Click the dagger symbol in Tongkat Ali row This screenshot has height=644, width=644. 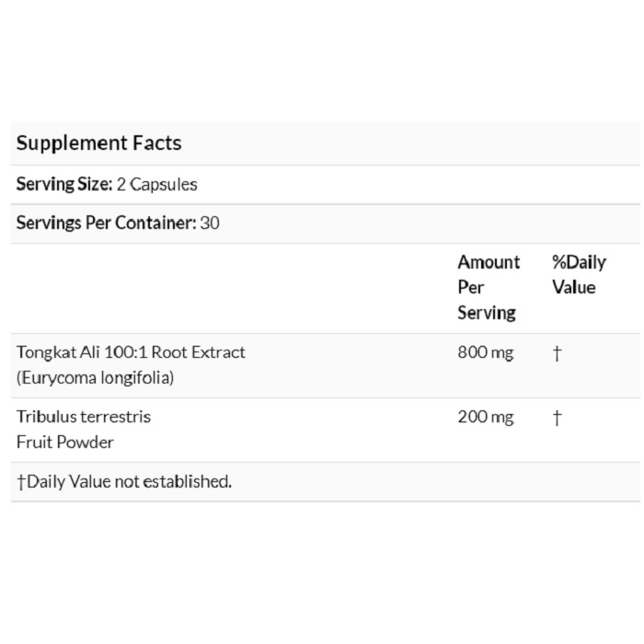557,353
